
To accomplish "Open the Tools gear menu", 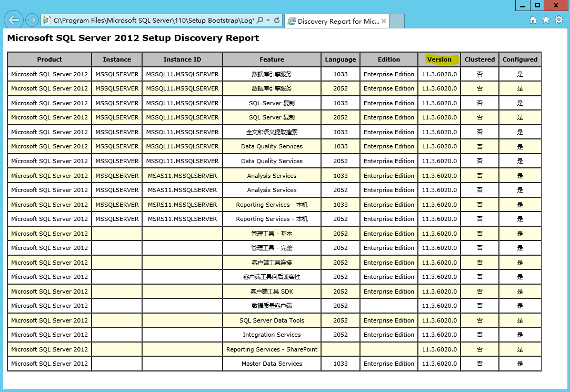I will click(559, 20).
